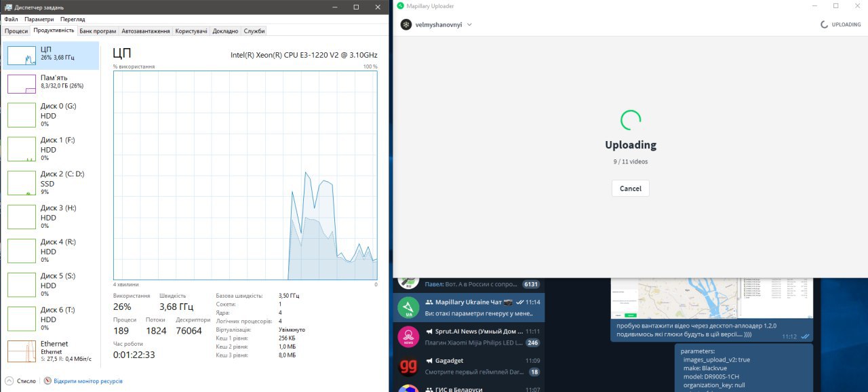
Task: Cancel the video upload
Action: coord(631,189)
